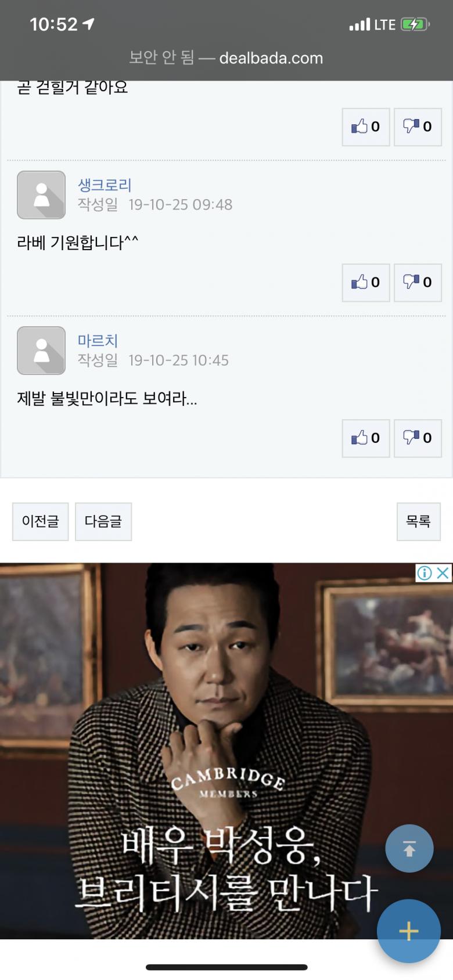Open 생크로리 user profile name link

(x=105, y=185)
